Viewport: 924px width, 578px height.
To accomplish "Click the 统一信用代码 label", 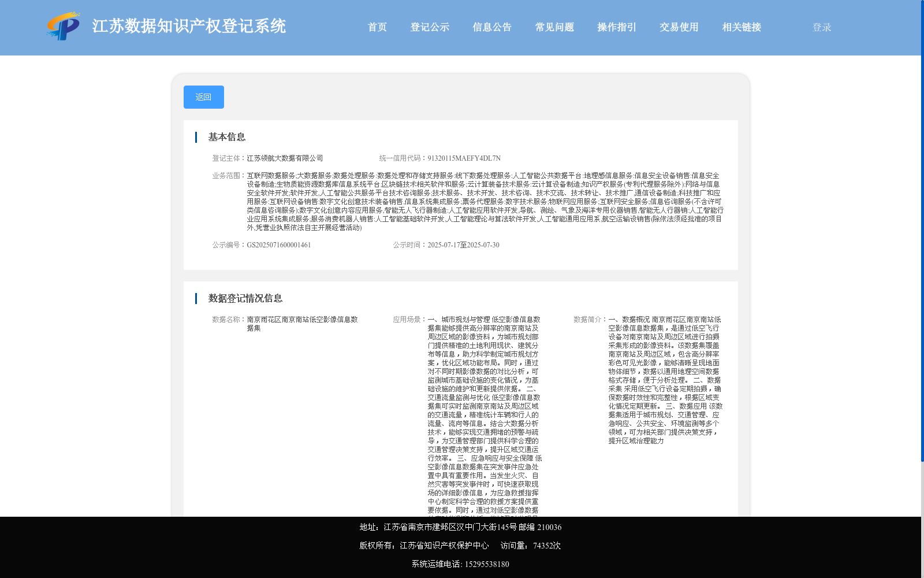I will click(403, 158).
